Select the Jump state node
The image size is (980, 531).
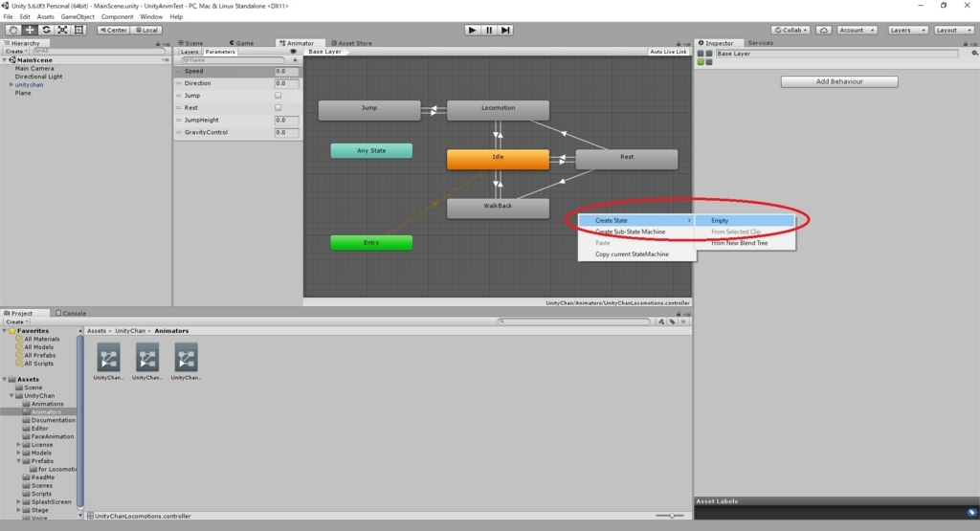click(x=369, y=111)
